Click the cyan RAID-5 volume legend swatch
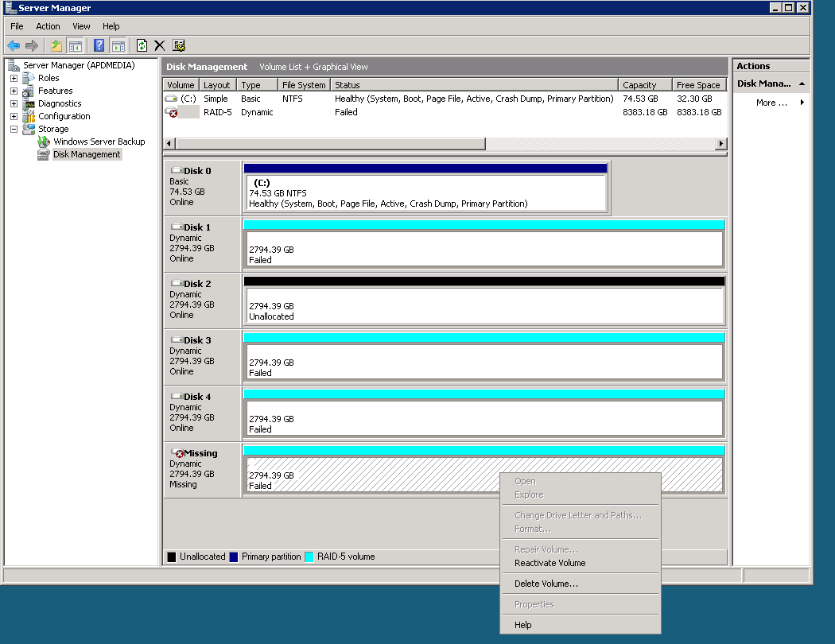Screen dimensions: 835x644 (x=309, y=557)
